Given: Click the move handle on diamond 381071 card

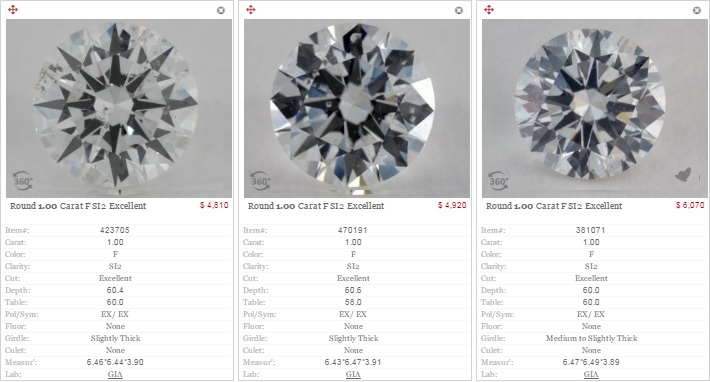Looking at the screenshot, I should tap(489, 10).
